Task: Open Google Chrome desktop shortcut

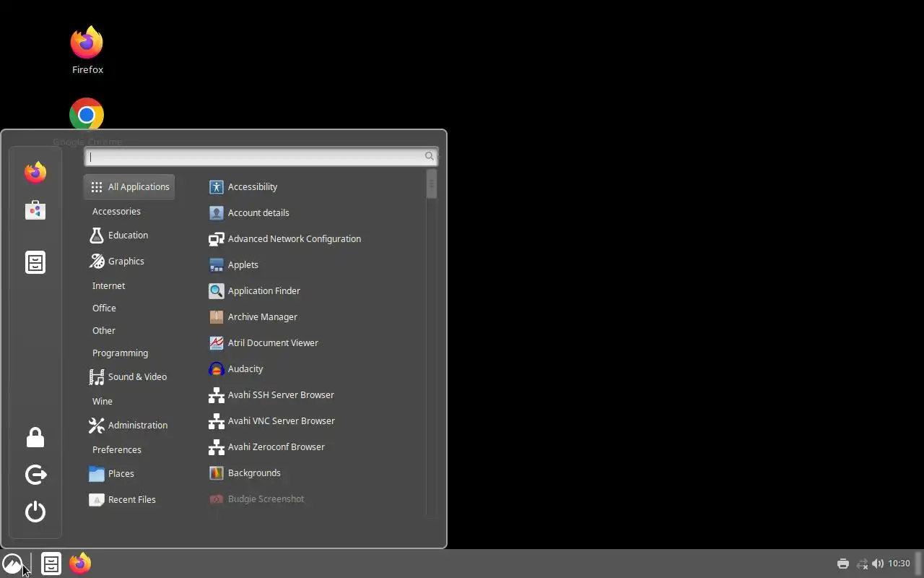Action: [87, 114]
